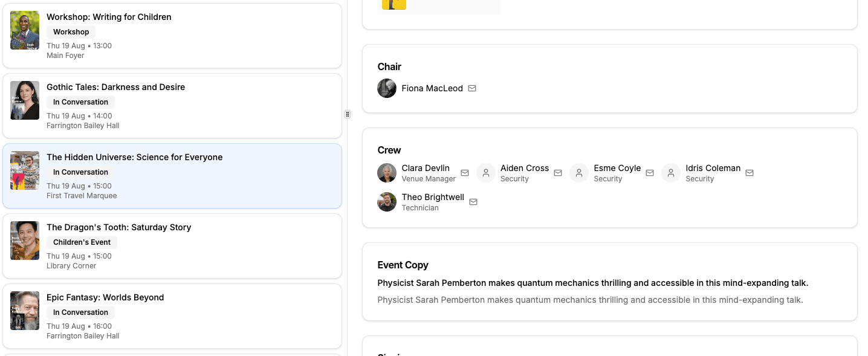The height and width of the screenshot is (356, 868).
Task: Grab the panel divider drag handle
Action: [347, 114]
